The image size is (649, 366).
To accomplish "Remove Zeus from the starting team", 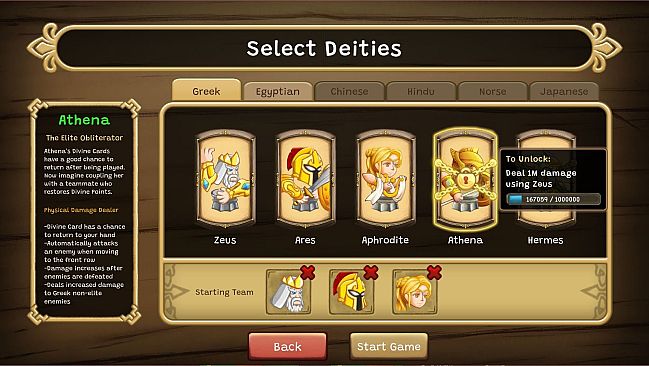I will click(308, 272).
